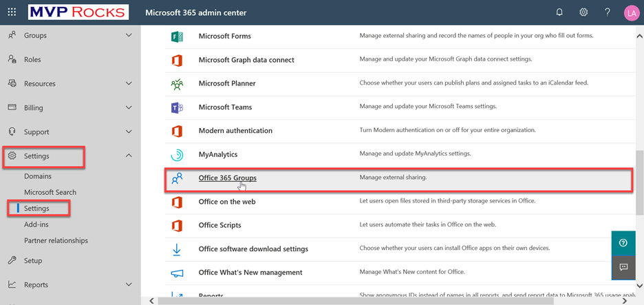Image resolution: width=644 pixels, height=305 pixels.
Task: Open Domains under Settings
Action: (38, 176)
